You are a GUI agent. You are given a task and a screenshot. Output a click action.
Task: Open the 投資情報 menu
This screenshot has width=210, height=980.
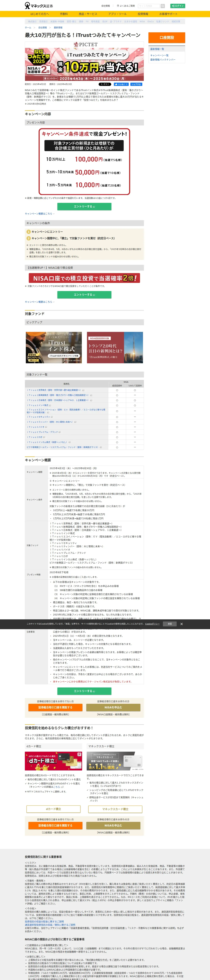(143, 14)
